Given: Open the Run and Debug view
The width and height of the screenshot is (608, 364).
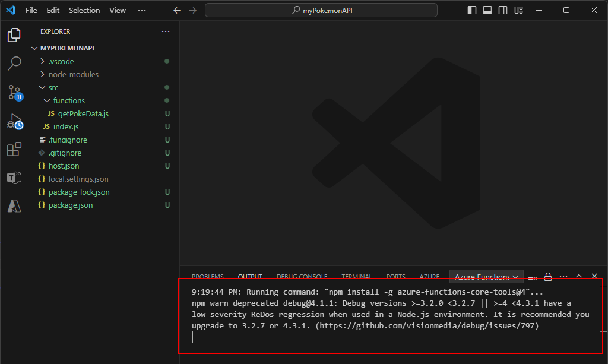Looking at the screenshot, I should tap(15, 121).
